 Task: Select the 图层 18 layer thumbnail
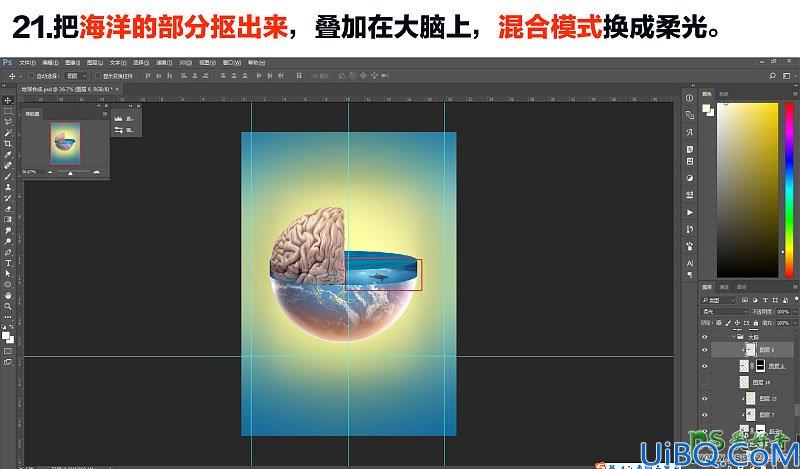click(x=745, y=382)
